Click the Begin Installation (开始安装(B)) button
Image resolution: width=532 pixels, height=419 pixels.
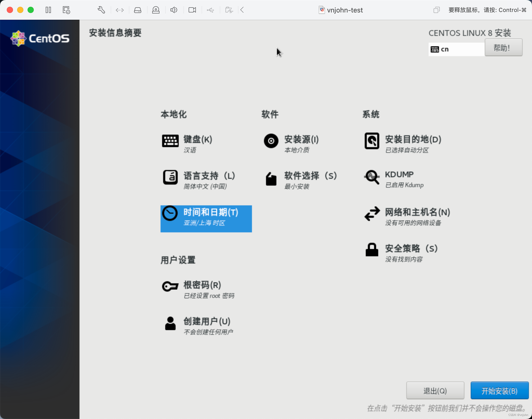coord(500,390)
